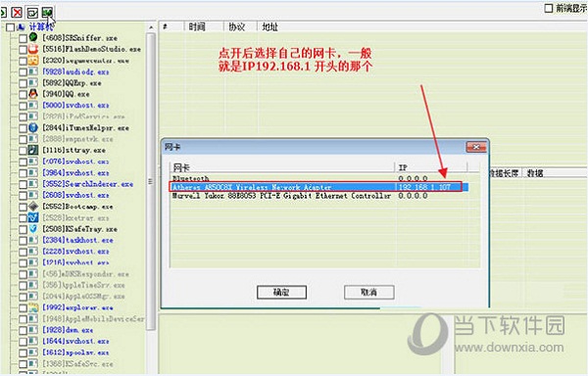Select the Atheros Wireless Network Adapter row
The height and width of the screenshot is (376, 588).
(x=318, y=187)
